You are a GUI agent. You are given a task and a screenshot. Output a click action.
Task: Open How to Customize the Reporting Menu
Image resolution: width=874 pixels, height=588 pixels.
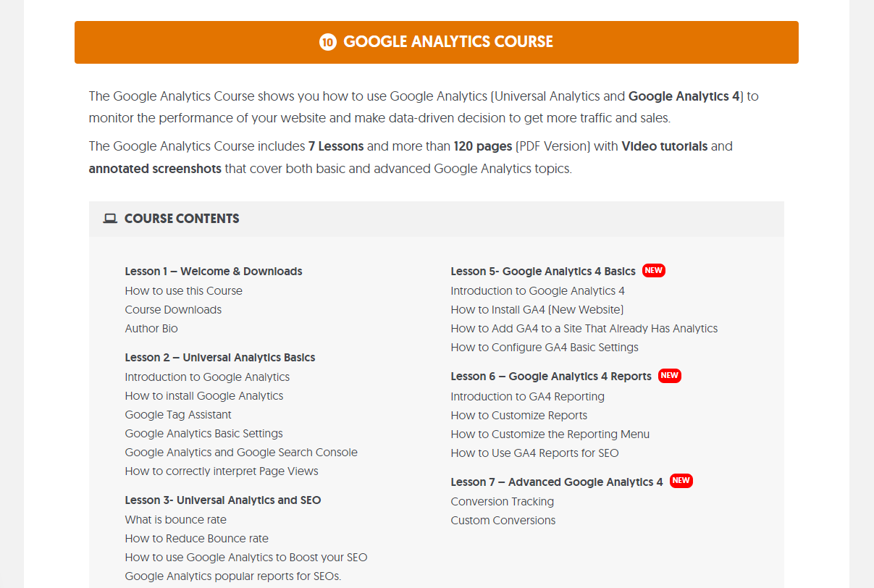click(550, 434)
